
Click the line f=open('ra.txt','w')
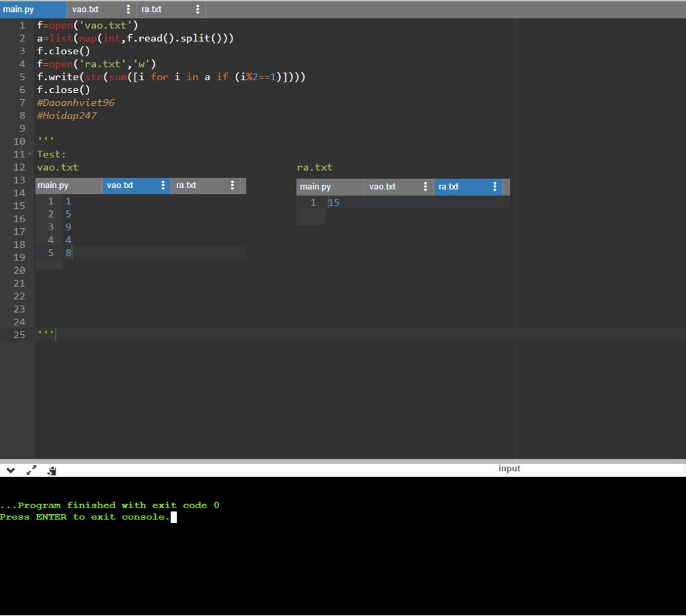coord(96,64)
